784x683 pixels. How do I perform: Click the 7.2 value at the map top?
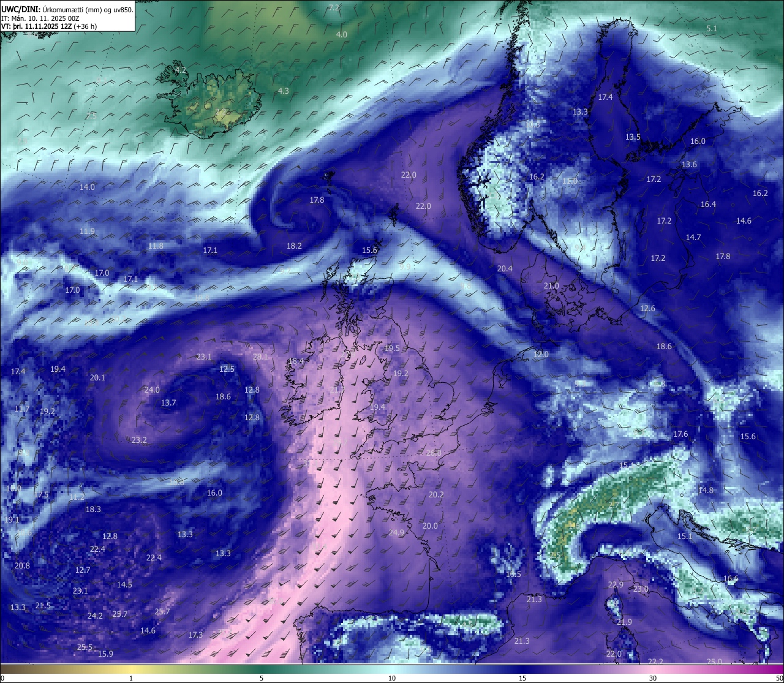(x=334, y=8)
